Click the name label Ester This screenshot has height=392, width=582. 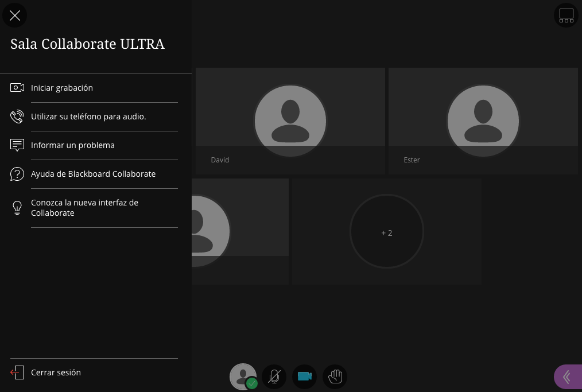click(x=412, y=160)
